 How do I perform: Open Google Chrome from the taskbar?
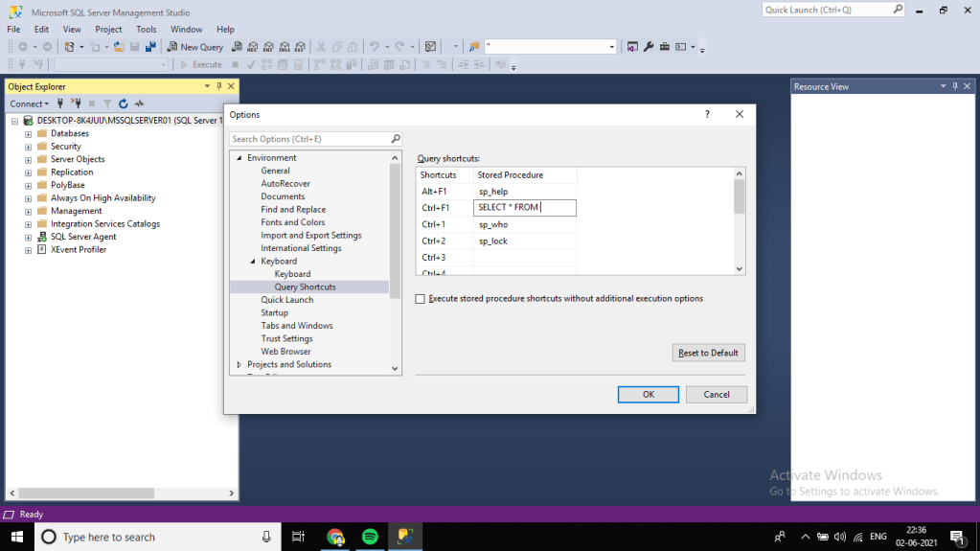click(x=334, y=537)
